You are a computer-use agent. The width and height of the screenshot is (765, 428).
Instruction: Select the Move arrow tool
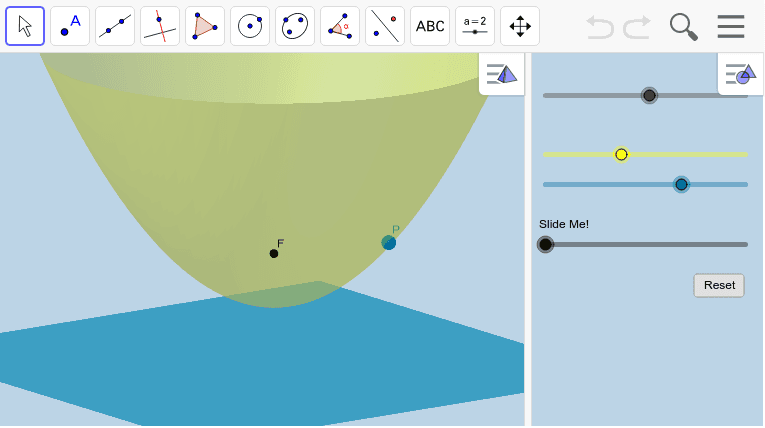(x=25, y=26)
